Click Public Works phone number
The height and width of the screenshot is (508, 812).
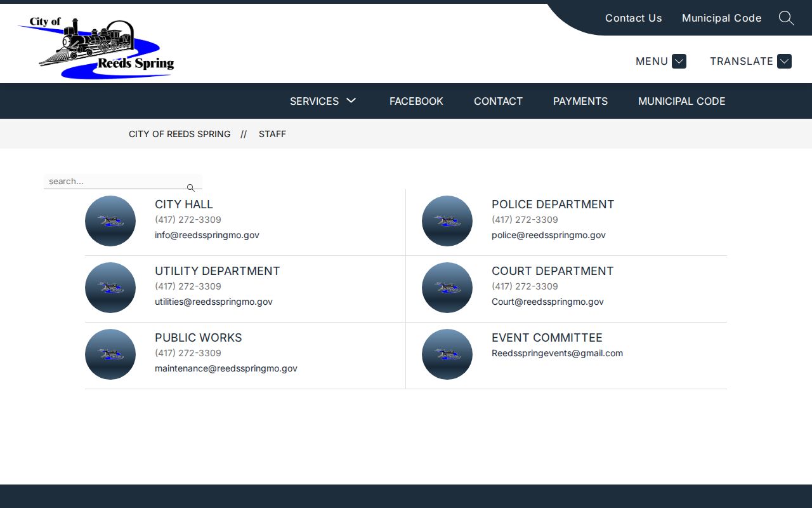point(188,353)
